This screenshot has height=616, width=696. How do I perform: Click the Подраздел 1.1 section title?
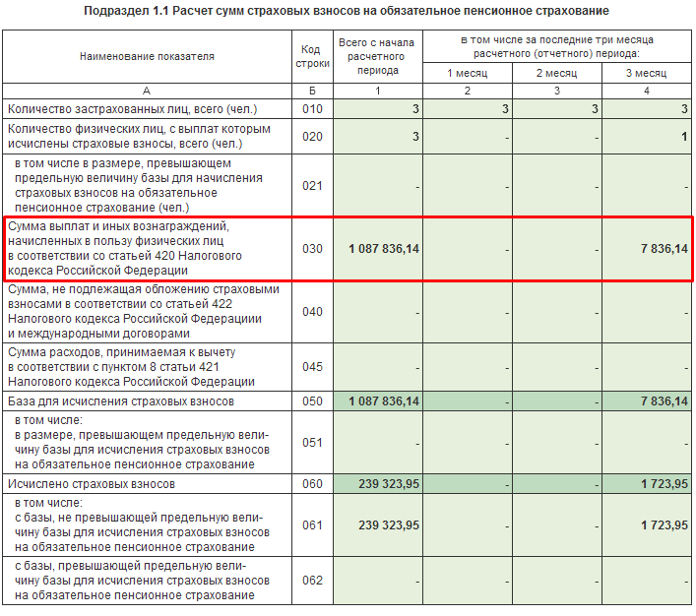point(347,11)
